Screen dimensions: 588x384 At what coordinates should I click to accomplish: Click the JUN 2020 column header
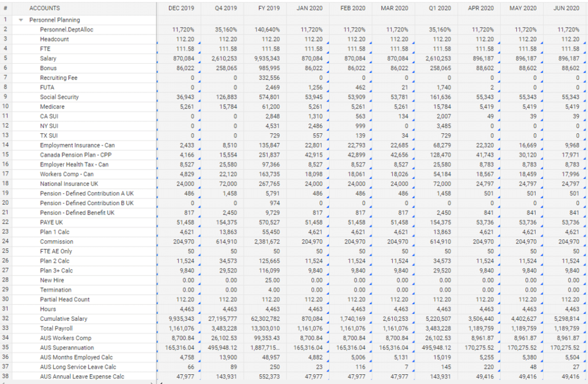(x=566, y=8)
